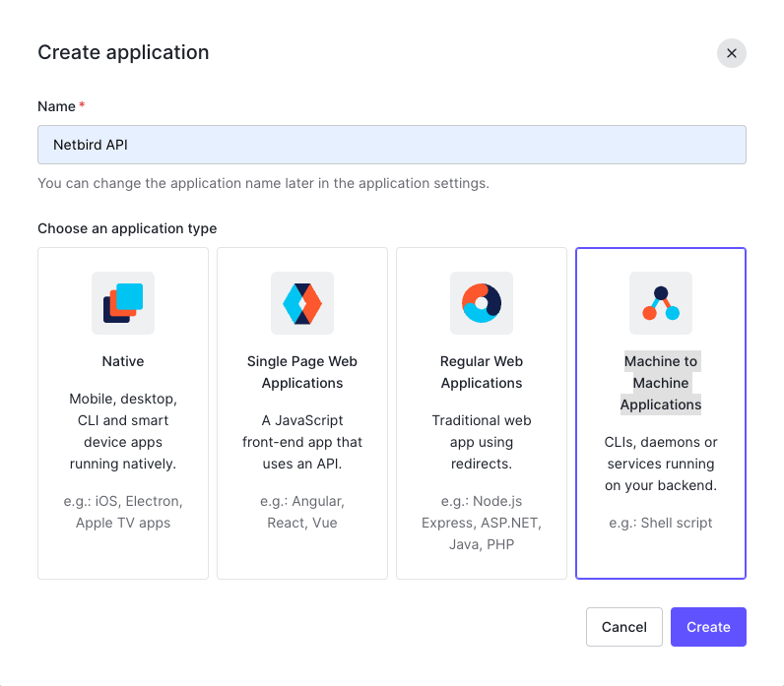784x686 pixels.
Task: Click the Angular, React, Vue example text
Action: 302,512
